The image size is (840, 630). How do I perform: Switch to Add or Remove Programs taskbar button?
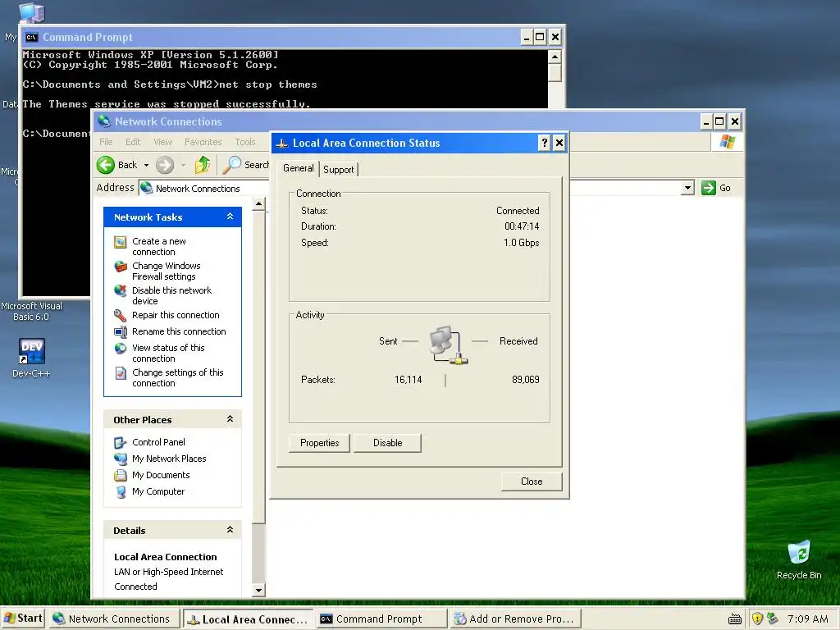(x=515, y=619)
